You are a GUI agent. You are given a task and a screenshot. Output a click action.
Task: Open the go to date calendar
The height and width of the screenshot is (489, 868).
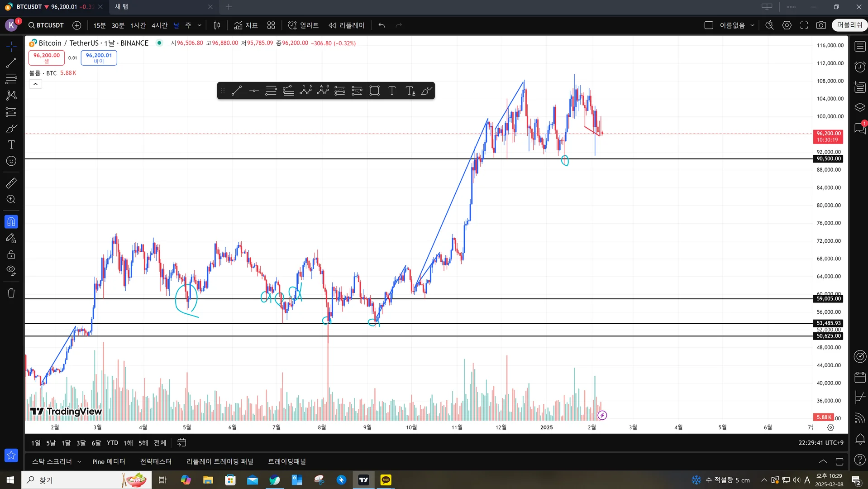[x=182, y=443]
